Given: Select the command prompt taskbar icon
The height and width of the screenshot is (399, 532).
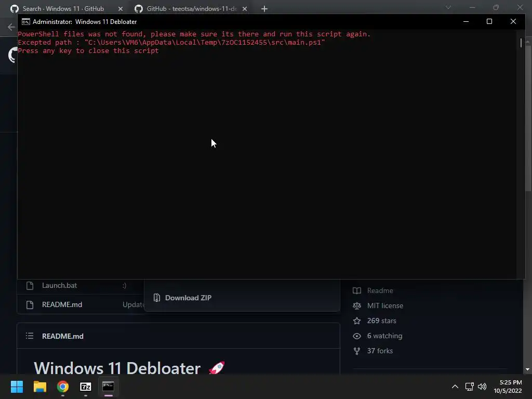Looking at the screenshot, I should [x=108, y=387].
